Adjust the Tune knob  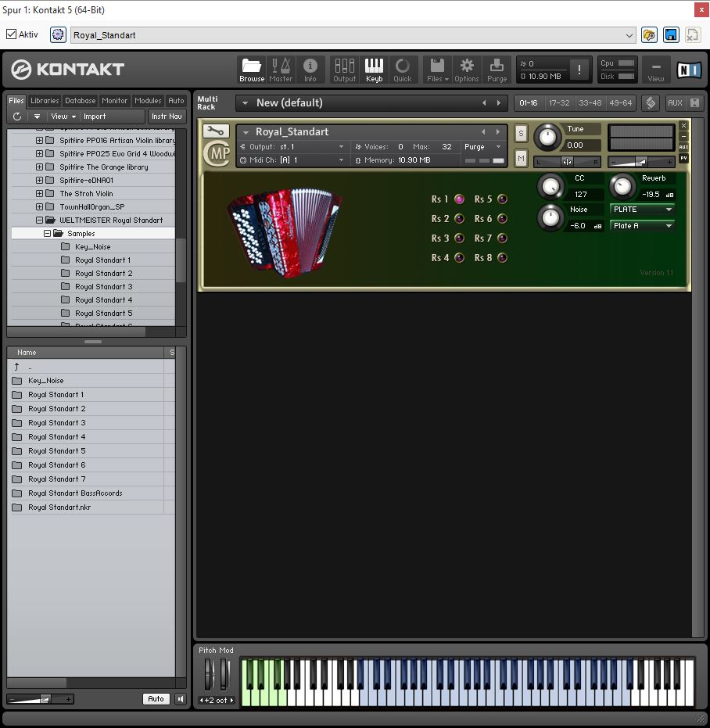547,138
